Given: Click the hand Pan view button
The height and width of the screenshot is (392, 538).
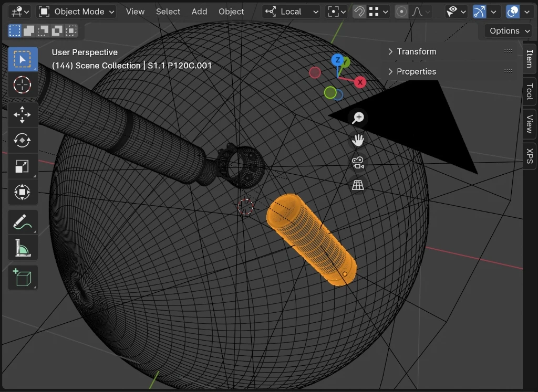Looking at the screenshot, I should click(358, 140).
